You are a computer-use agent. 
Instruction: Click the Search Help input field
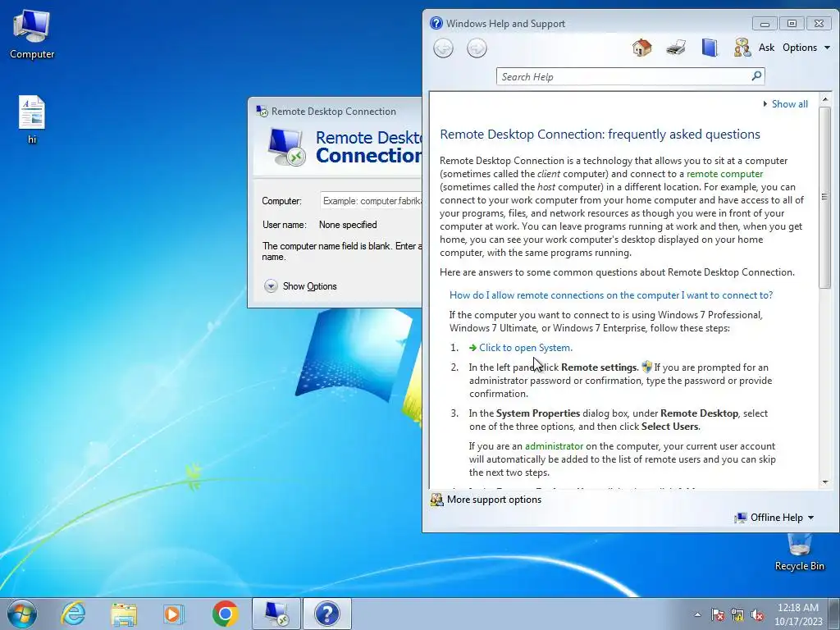624,76
